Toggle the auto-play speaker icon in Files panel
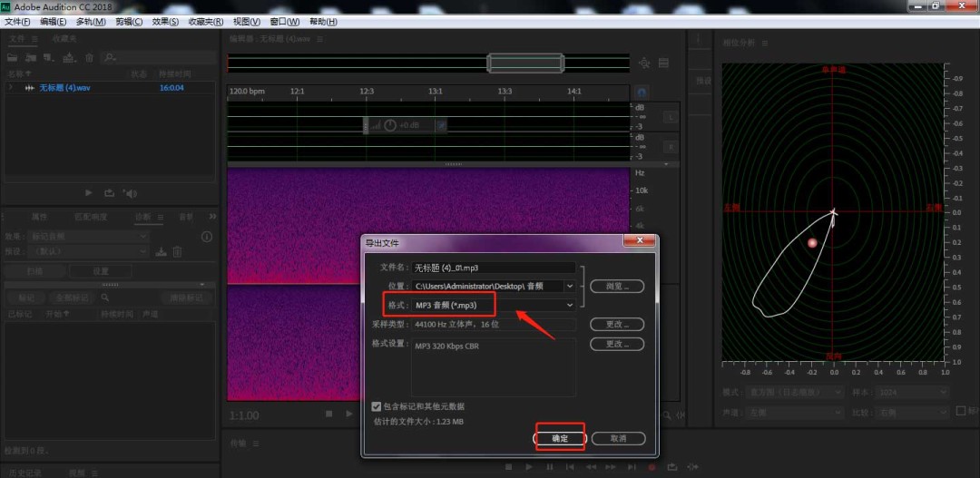Screen dimensions: 980x478 coord(130,192)
